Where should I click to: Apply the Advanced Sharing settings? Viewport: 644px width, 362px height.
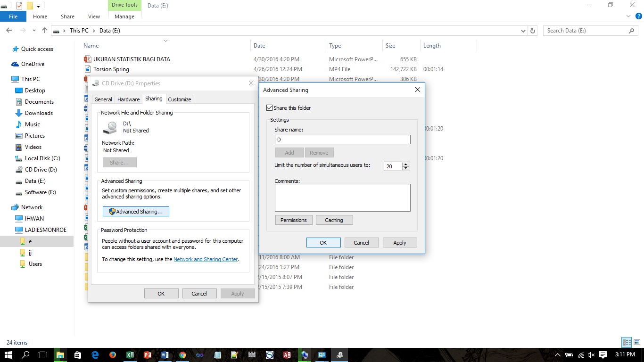pyautogui.click(x=400, y=243)
